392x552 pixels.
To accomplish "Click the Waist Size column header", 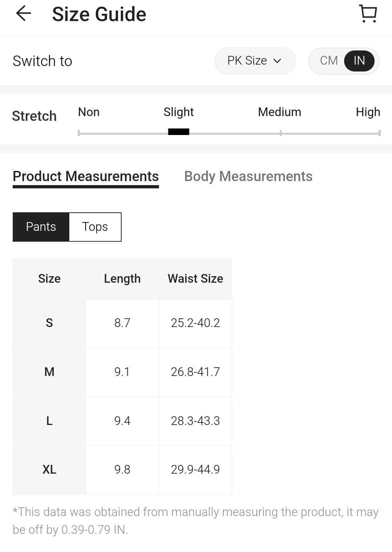I will coord(195,279).
